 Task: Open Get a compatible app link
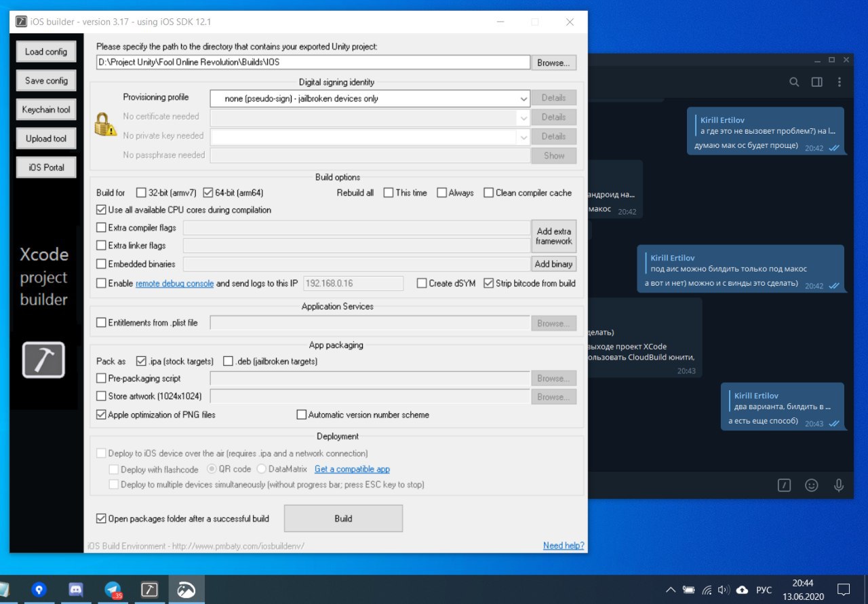pyautogui.click(x=352, y=469)
